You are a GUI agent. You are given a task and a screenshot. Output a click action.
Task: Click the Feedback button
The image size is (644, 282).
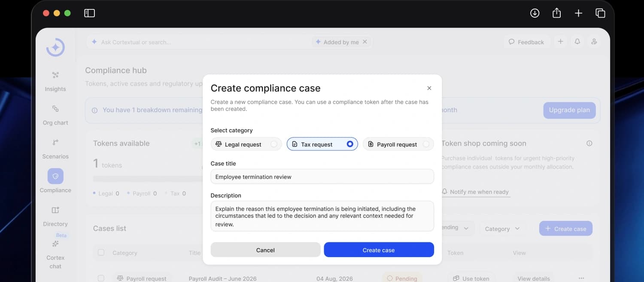[526, 42]
